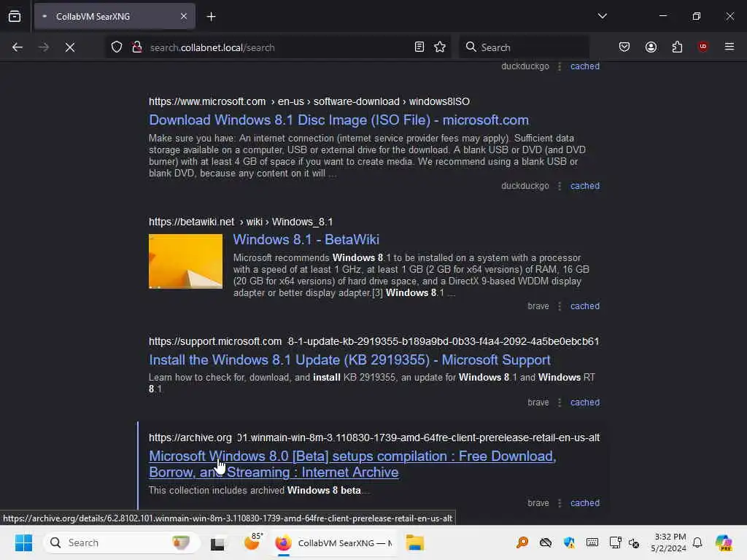Open Copilot preview icon on taskbar
Viewport: 747px width, 560px height.
(x=724, y=542)
